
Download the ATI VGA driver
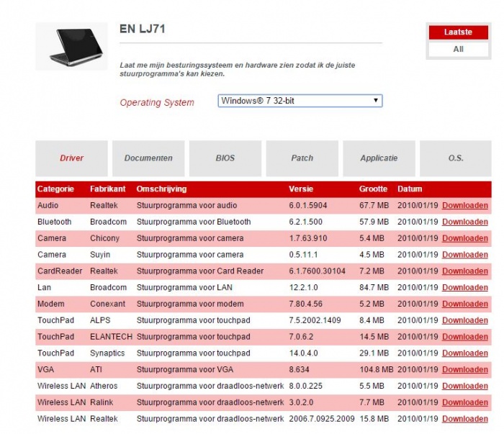click(465, 369)
